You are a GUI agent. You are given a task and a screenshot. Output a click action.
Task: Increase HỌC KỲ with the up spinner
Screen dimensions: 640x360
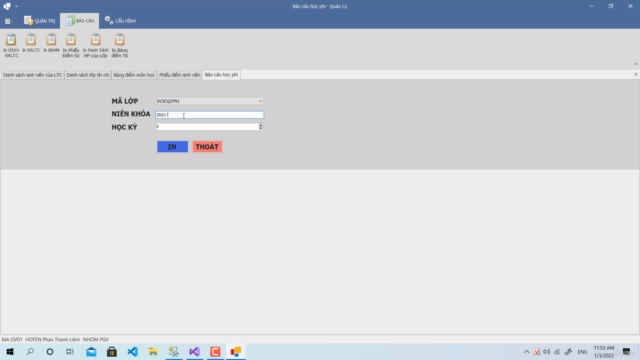[261, 125]
